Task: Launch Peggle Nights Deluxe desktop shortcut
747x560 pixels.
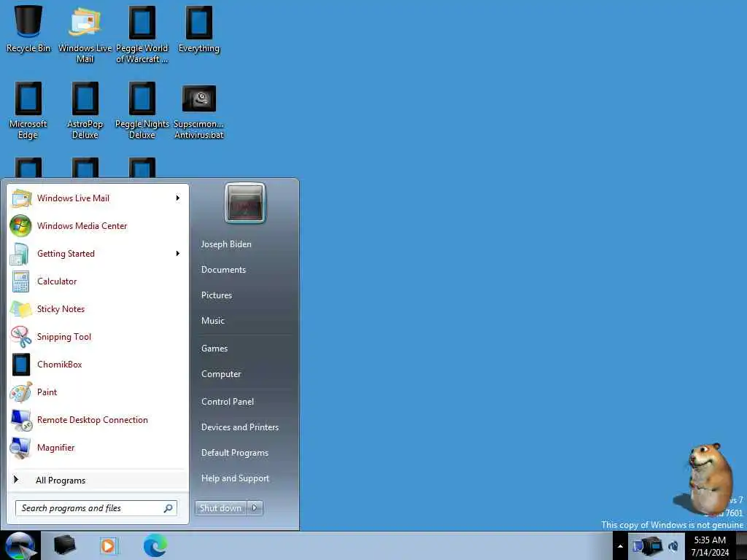Action: pos(142,111)
